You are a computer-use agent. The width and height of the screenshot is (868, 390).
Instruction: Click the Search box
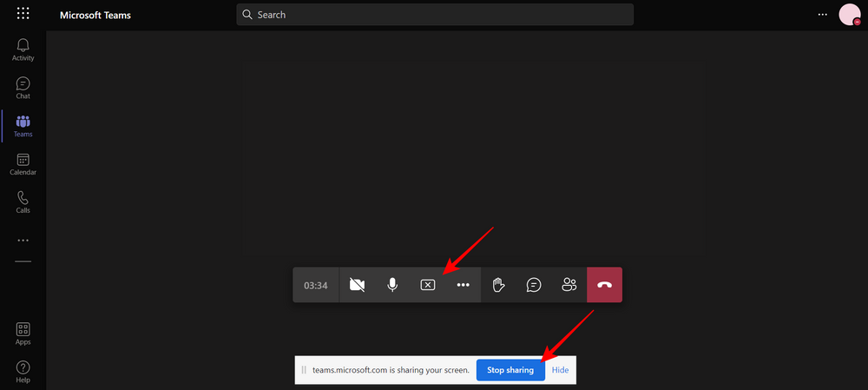click(x=434, y=15)
